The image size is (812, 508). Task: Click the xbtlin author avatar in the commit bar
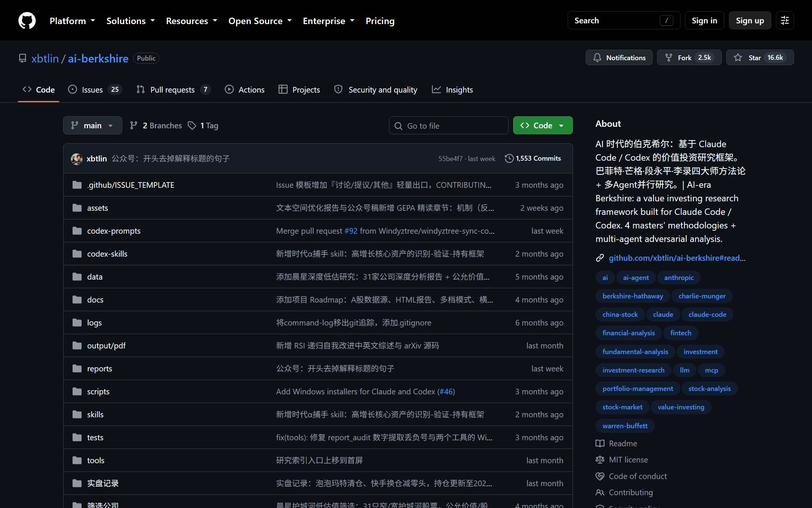[x=77, y=159]
